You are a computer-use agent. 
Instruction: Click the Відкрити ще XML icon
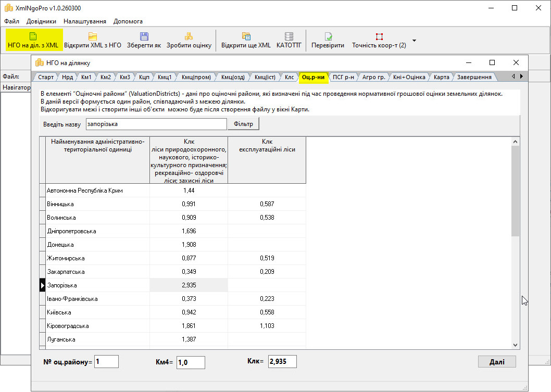tap(246, 40)
